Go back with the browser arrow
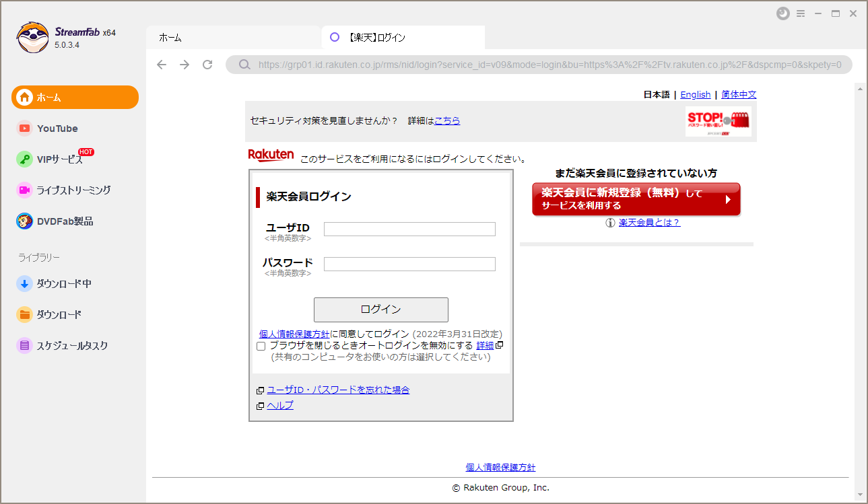 (162, 65)
